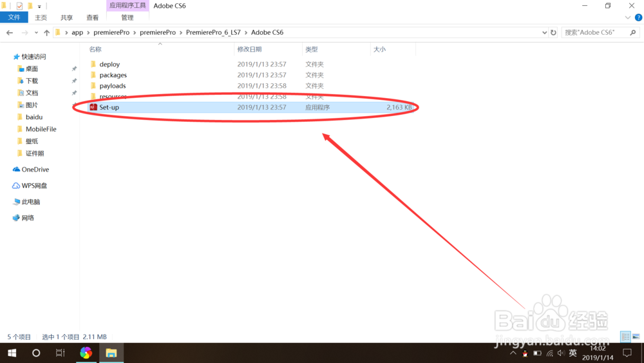
Task: Click the deploy folder icon
Action: click(93, 64)
